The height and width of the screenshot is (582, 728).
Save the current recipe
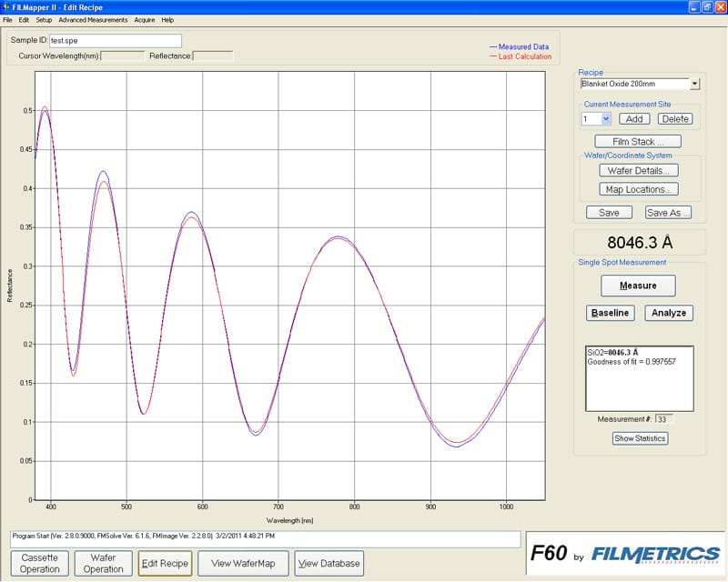[x=609, y=213]
